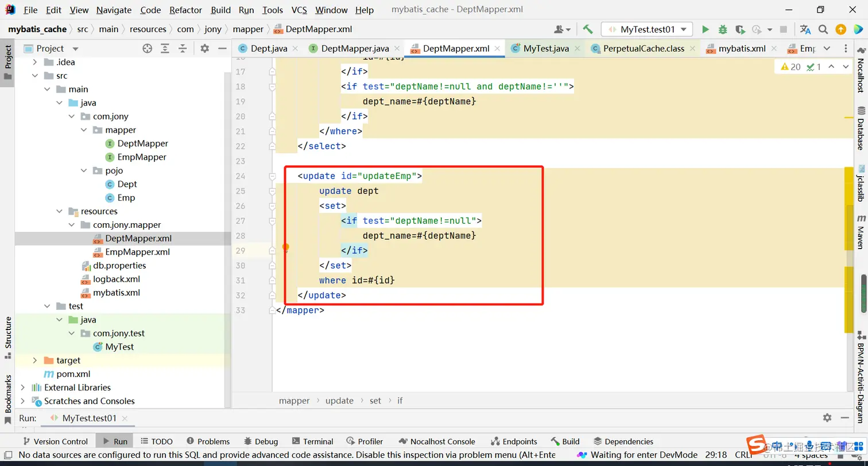Expand the .idea folder
Viewport: 868px width, 466px height.
35,62
